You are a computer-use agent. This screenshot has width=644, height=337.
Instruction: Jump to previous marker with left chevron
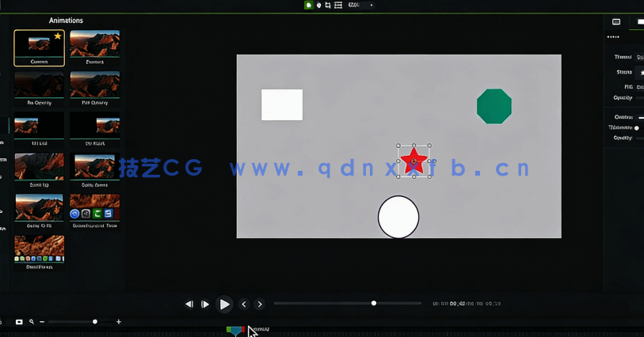coord(244,305)
